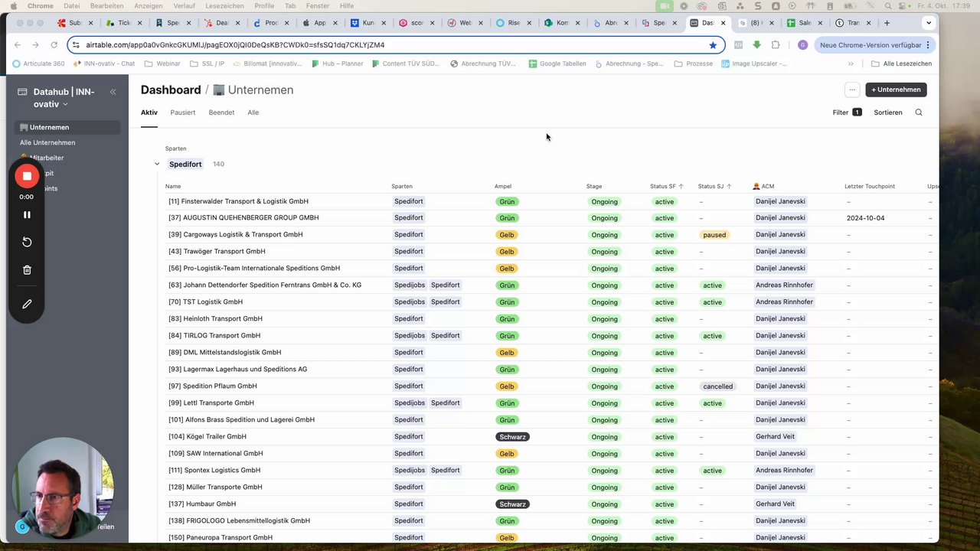Click the cancelled status in Spedition Pflaum row
The height and width of the screenshot is (551, 980).
click(718, 386)
